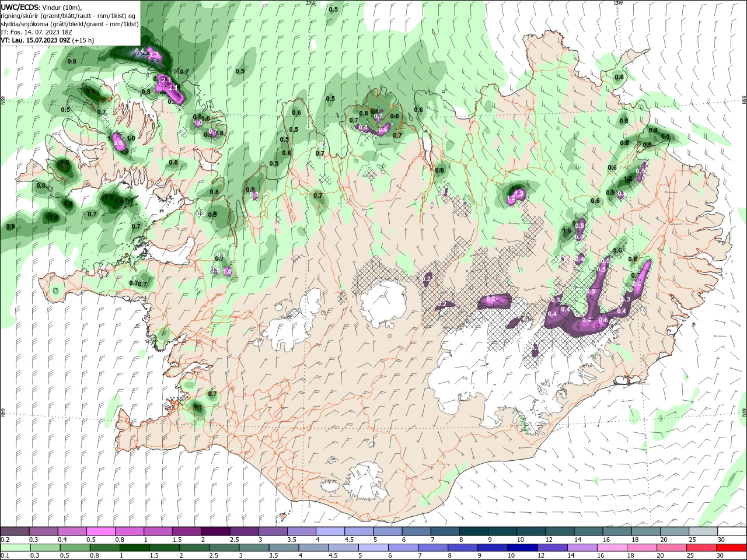The image size is (747, 560).
Task: Click the pale green 0.1 swatch in the lower legend
Action: (x=15, y=548)
